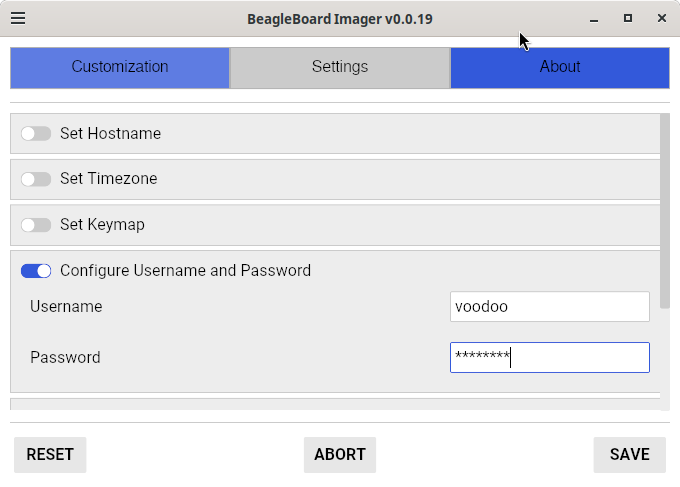This screenshot has width=680, height=487.
Task: Switch to the Customization tab
Action: 120,67
